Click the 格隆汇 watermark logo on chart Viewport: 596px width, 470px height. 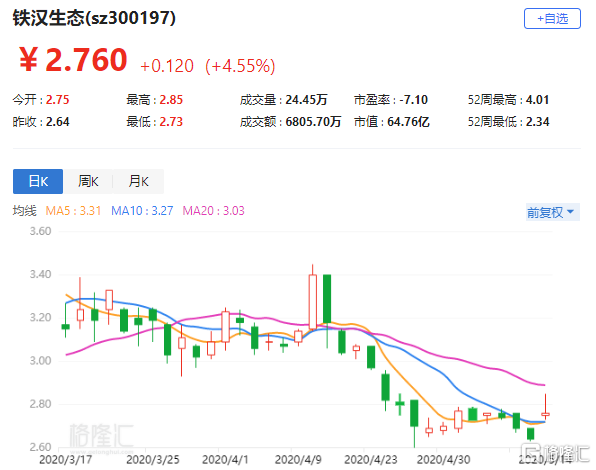click(101, 436)
